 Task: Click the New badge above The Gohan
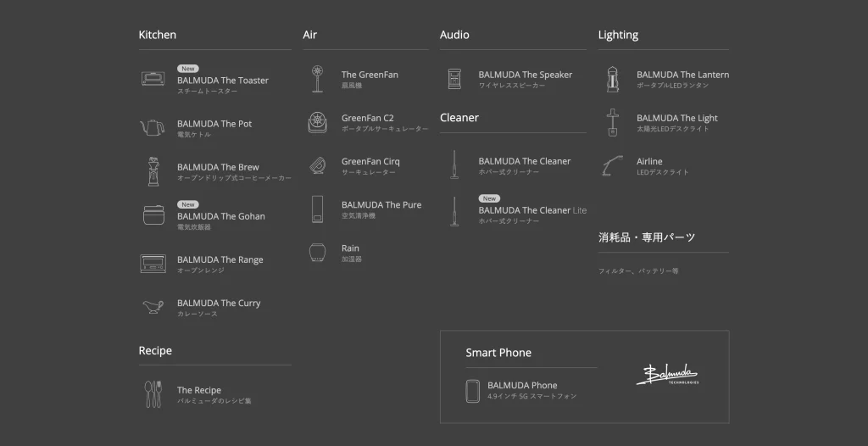tap(187, 204)
